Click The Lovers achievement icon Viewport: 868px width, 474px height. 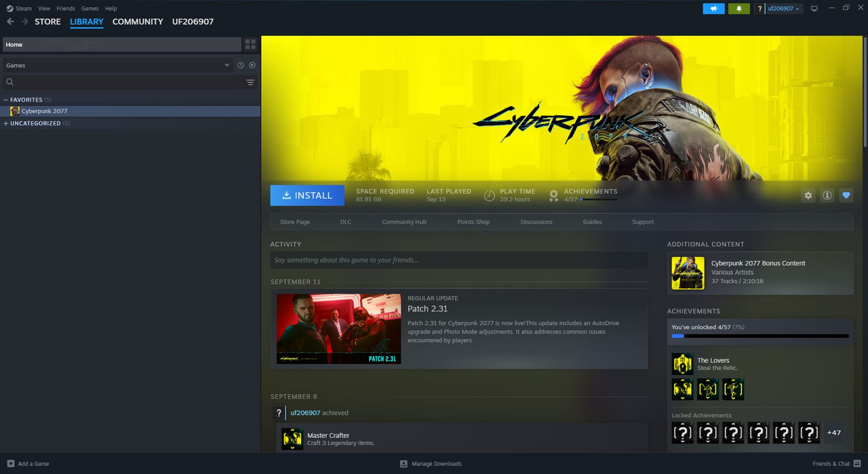[x=682, y=364]
